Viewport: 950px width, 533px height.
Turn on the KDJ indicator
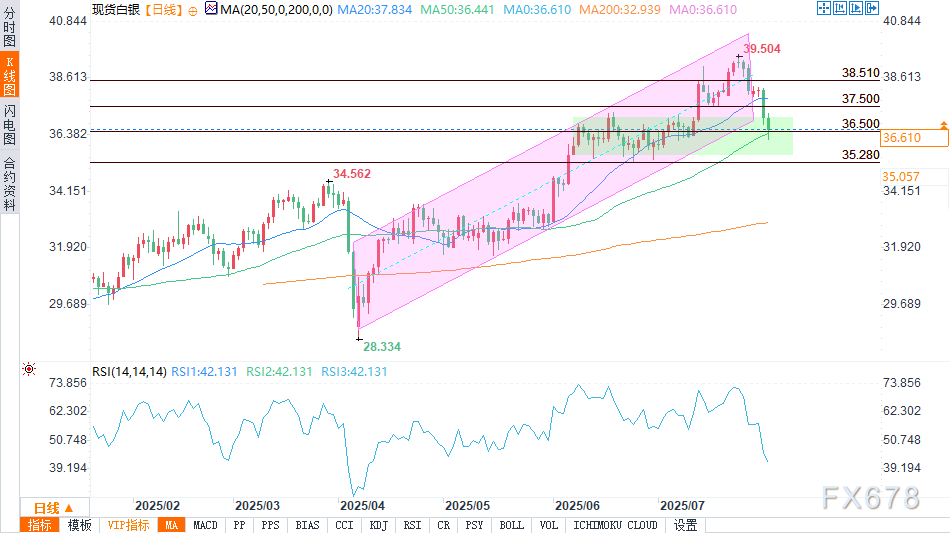click(379, 525)
